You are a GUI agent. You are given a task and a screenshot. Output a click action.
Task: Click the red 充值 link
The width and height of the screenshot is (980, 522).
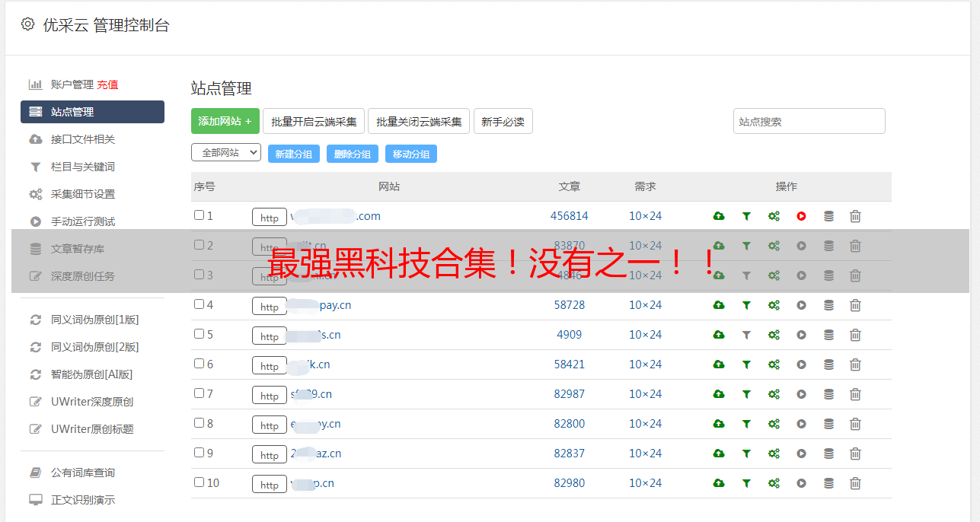pos(107,84)
